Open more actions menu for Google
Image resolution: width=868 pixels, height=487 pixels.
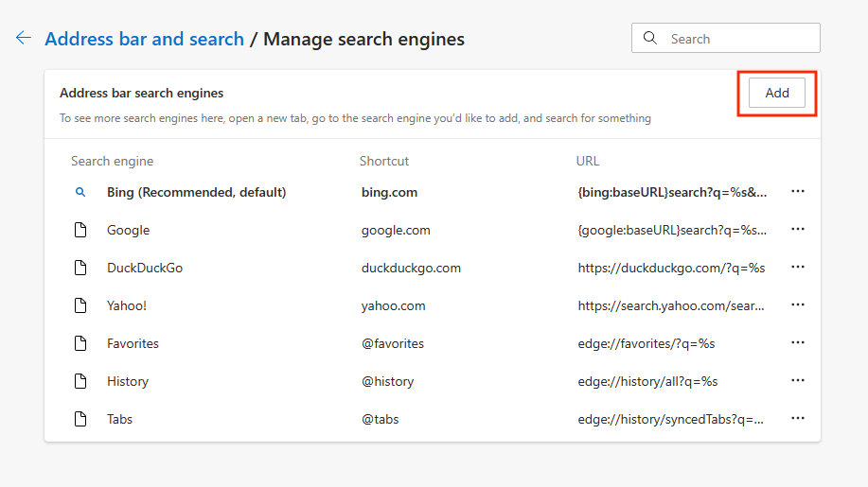pos(798,230)
